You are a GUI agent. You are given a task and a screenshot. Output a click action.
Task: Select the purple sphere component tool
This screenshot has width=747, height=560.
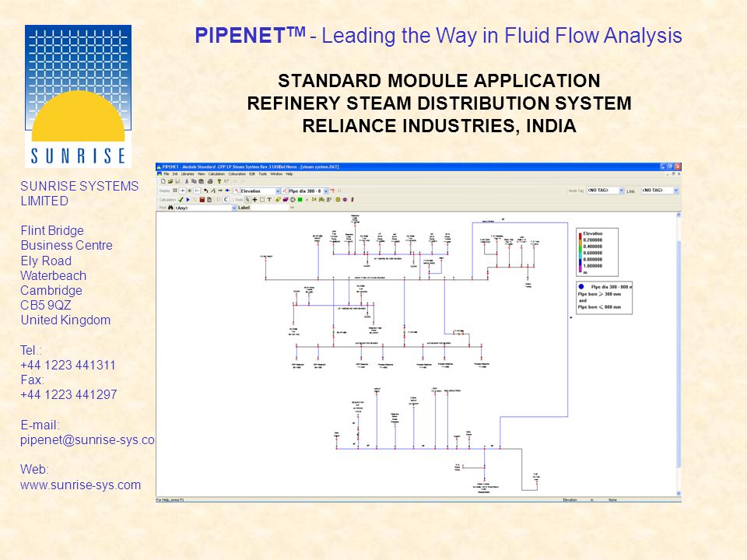click(345, 200)
